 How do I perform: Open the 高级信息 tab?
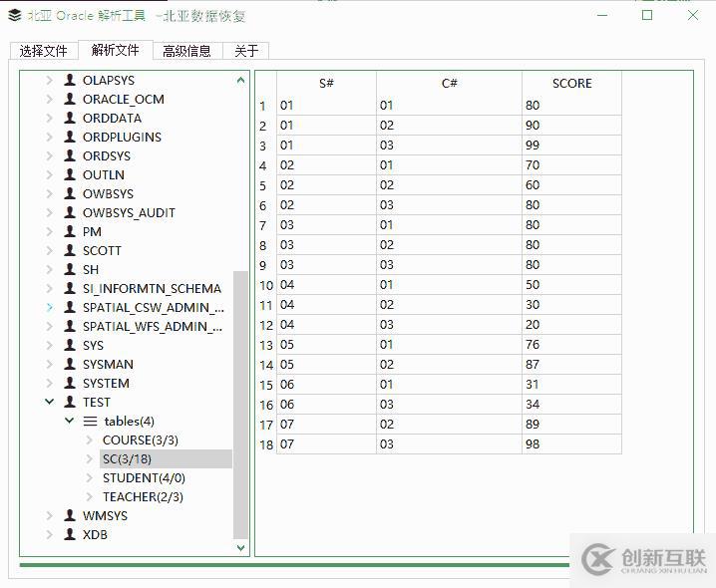(x=187, y=51)
